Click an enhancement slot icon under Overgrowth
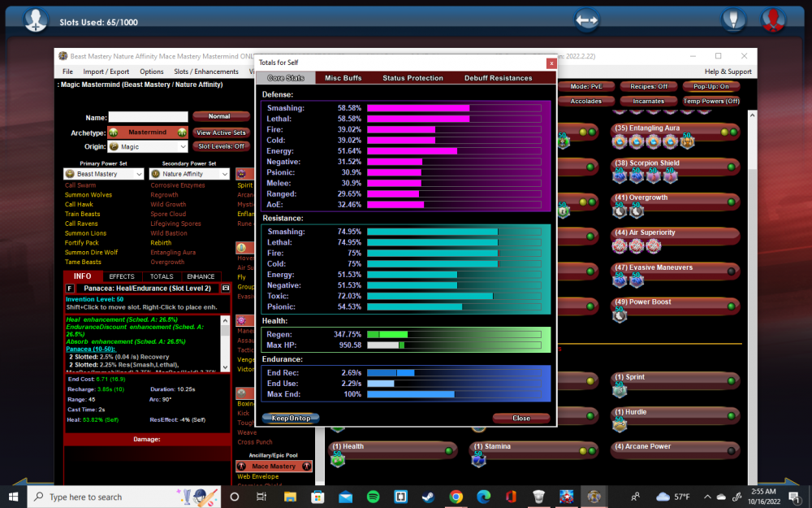 620,210
